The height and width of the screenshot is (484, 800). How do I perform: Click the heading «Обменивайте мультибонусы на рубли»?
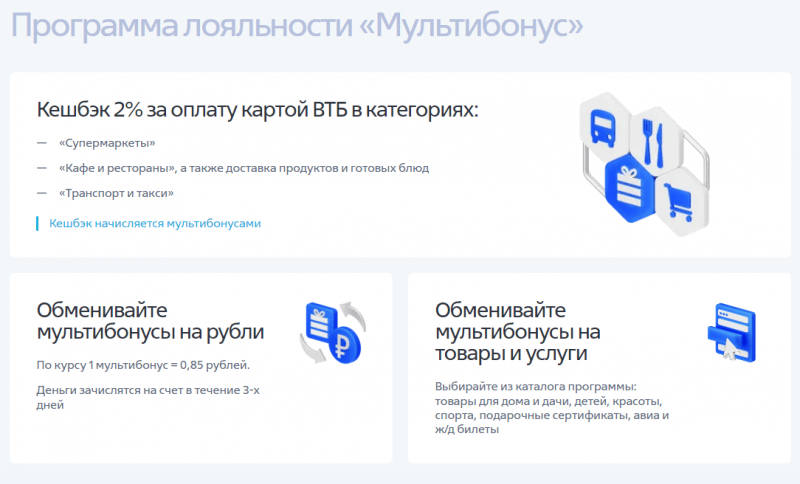pyautogui.click(x=151, y=321)
